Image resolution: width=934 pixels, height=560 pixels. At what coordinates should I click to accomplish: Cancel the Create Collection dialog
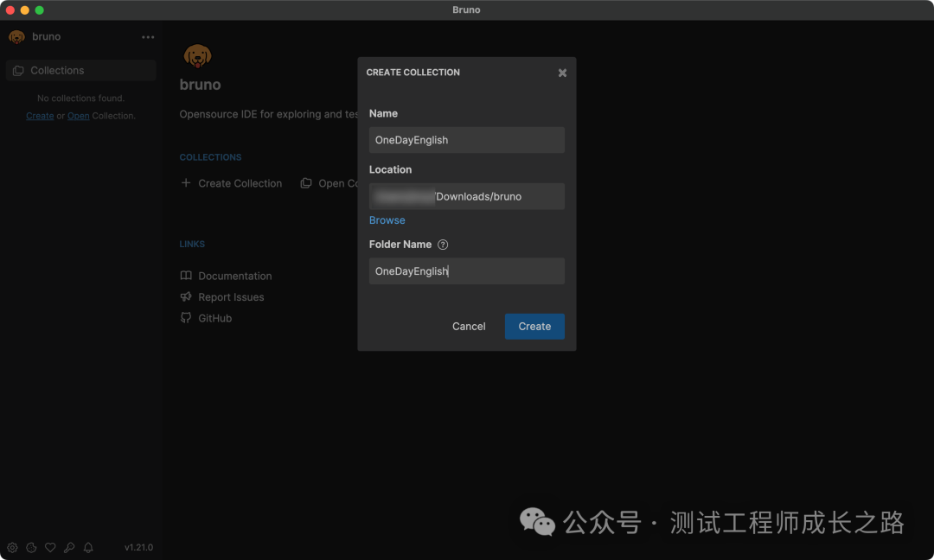click(469, 326)
